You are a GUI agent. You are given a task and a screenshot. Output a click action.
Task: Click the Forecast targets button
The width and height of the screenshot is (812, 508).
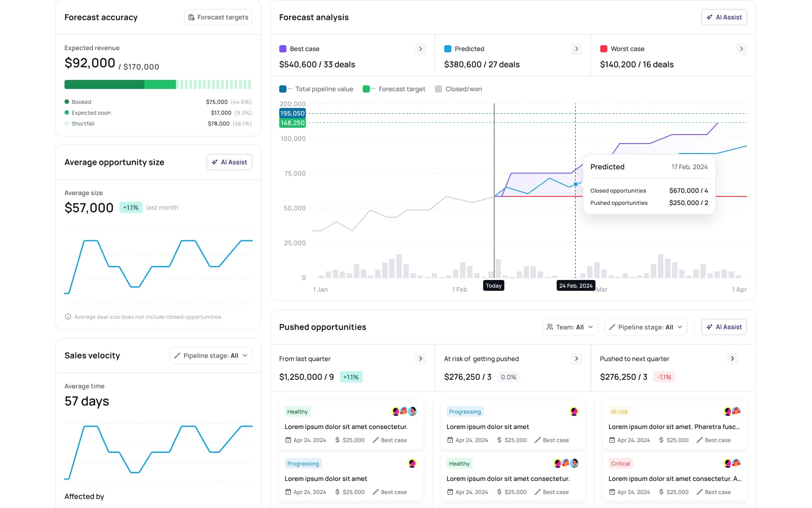coord(218,17)
